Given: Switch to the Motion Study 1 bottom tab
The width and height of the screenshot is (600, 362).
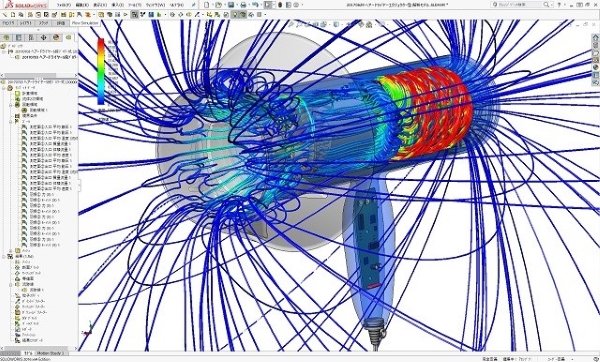Looking at the screenshot, I should [x=51, y=353].
